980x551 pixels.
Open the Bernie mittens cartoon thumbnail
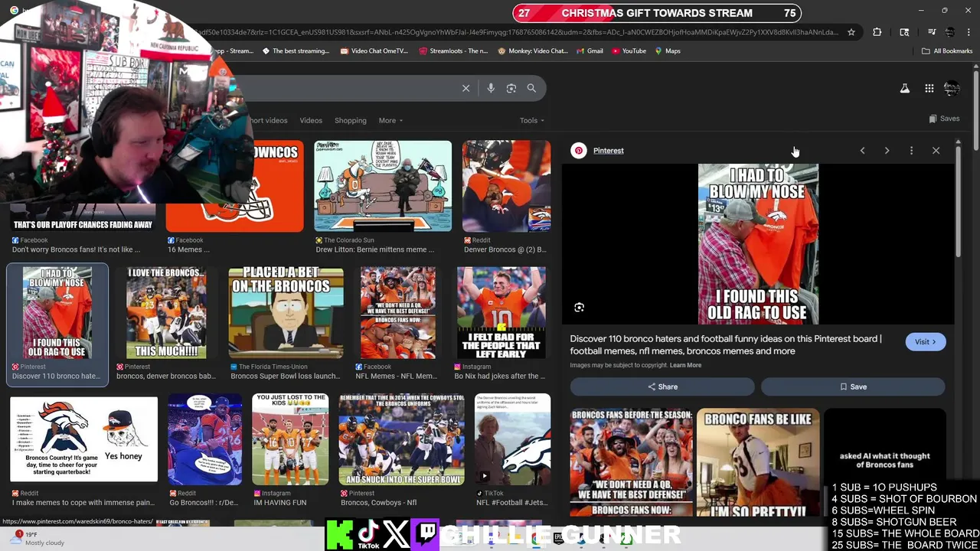383,186
